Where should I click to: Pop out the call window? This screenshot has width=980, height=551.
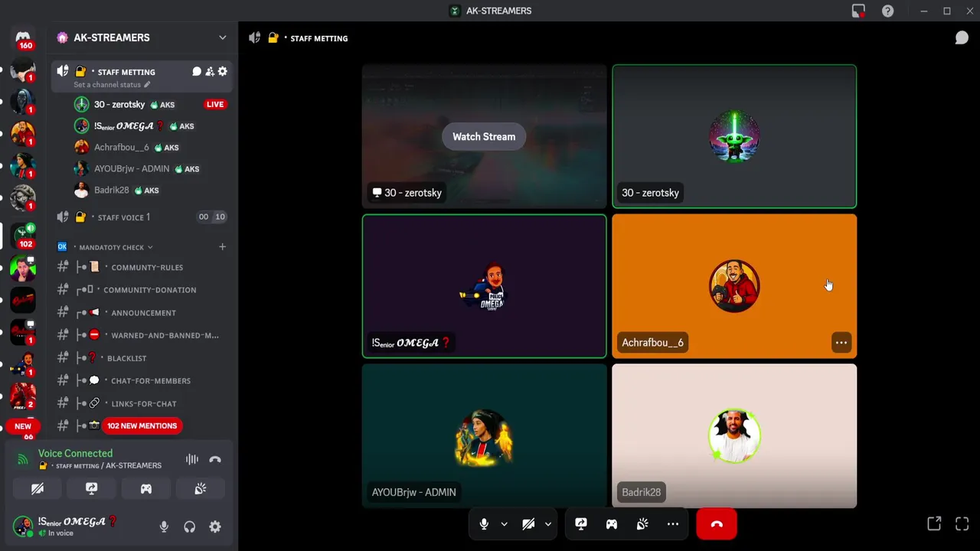click(934, 523)
